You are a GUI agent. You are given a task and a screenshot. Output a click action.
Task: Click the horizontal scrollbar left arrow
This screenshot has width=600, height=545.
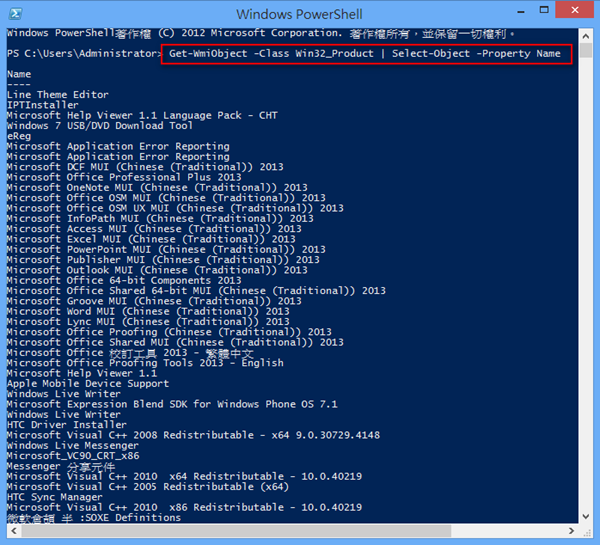[x=14, y=531]
